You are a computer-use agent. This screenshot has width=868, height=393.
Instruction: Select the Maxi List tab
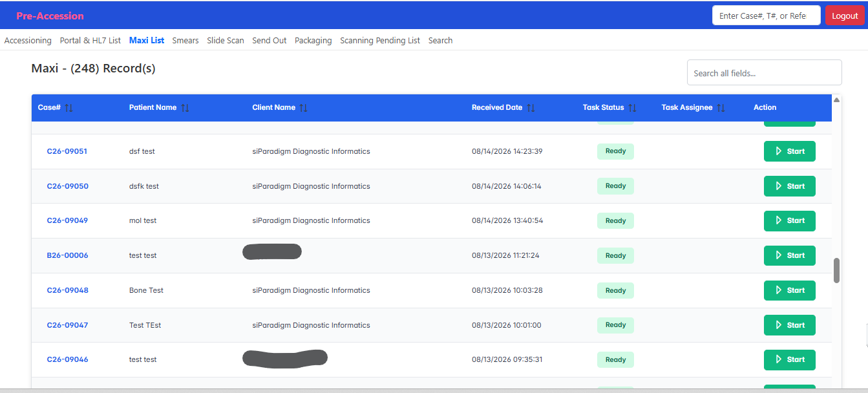[147, 40]
